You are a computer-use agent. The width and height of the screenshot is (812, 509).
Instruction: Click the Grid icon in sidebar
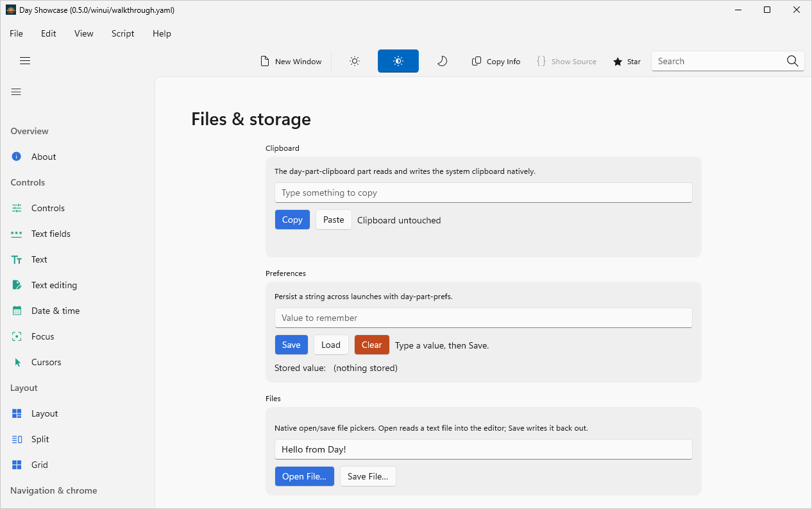[17, 465]
